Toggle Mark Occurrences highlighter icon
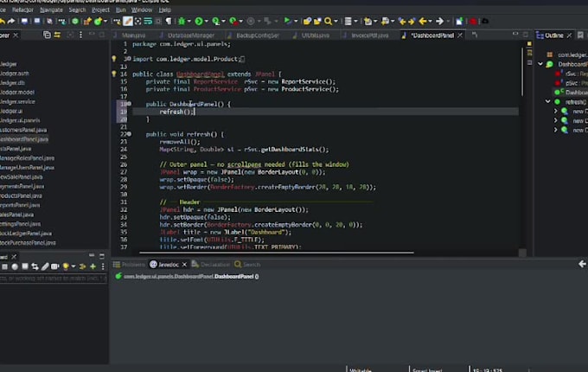 [128, 22]
